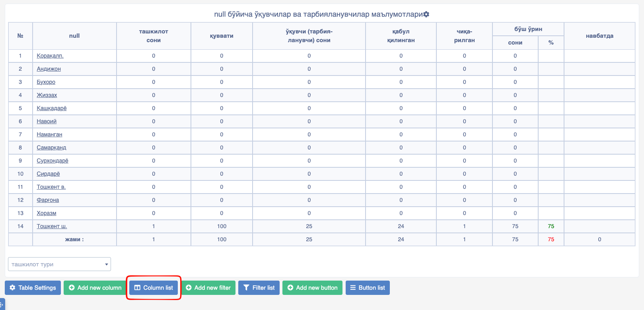Viewport: 644px width, 310px height.
Task: Click the green 75 percent in Тошкент ш. row
Action: point(551,226)
